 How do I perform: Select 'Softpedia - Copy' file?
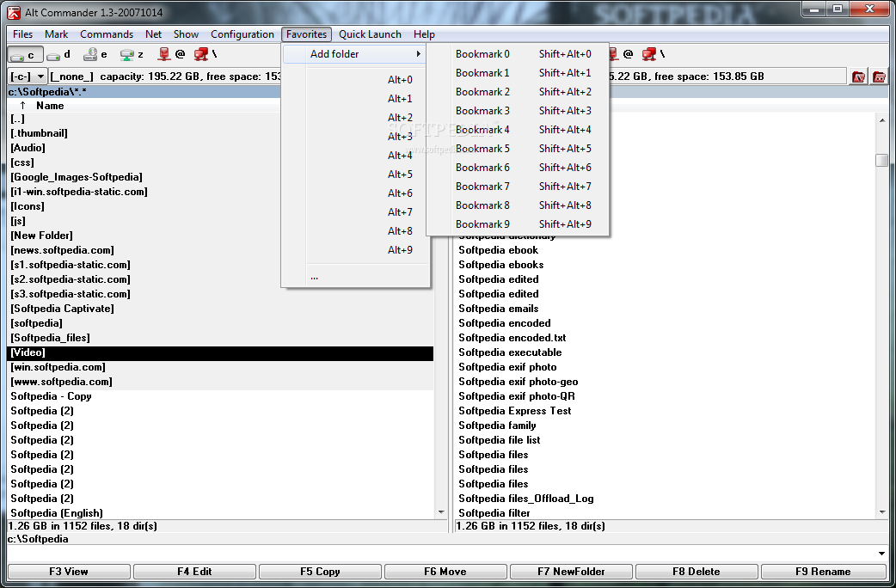tap(51, 396)
